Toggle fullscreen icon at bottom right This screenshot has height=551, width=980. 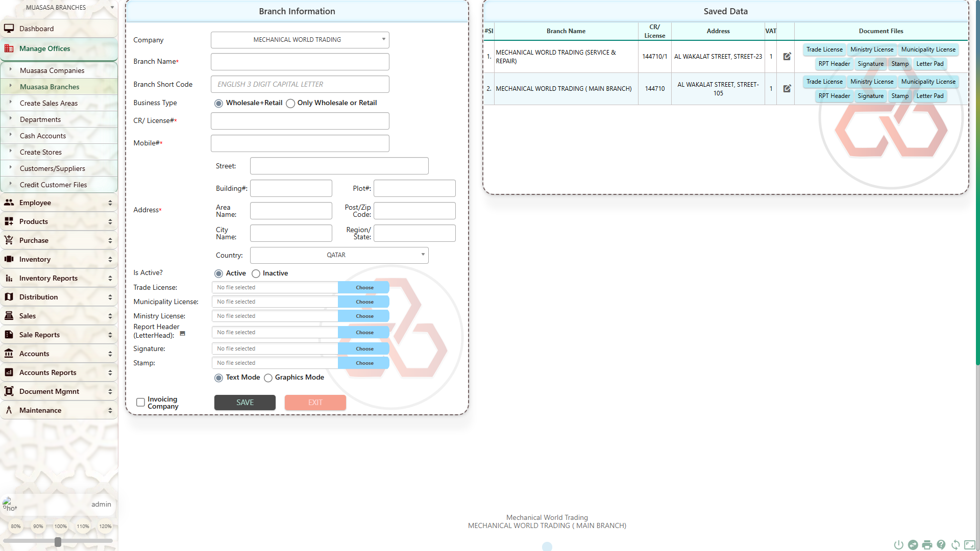970,545
